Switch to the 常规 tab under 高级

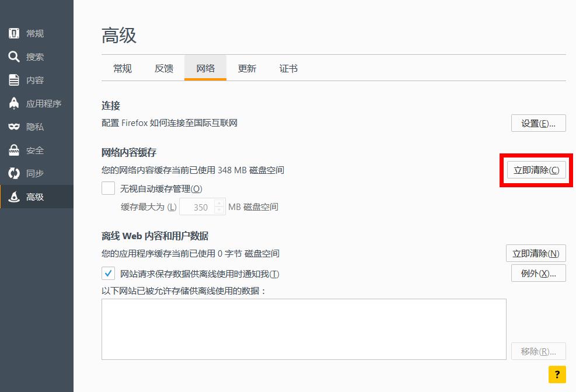coord(123,68)
